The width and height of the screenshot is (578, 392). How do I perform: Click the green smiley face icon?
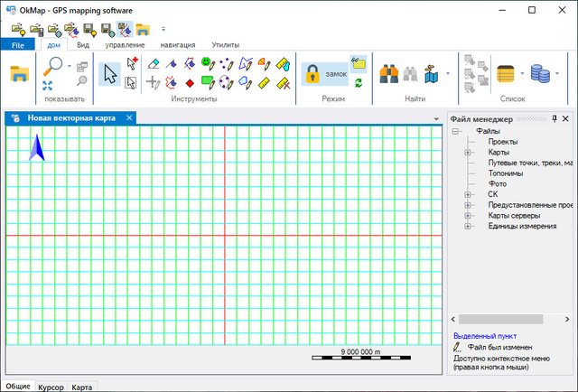[207, 64]
